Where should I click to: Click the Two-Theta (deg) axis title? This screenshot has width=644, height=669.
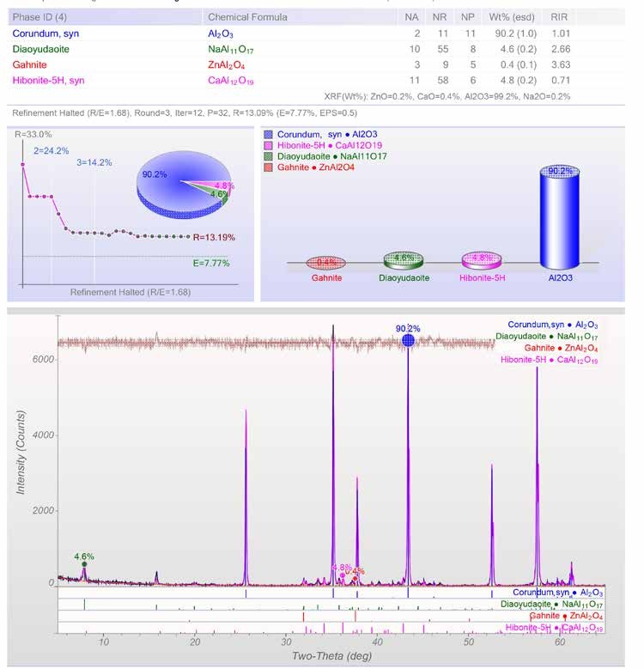click(x=331, y=656)
